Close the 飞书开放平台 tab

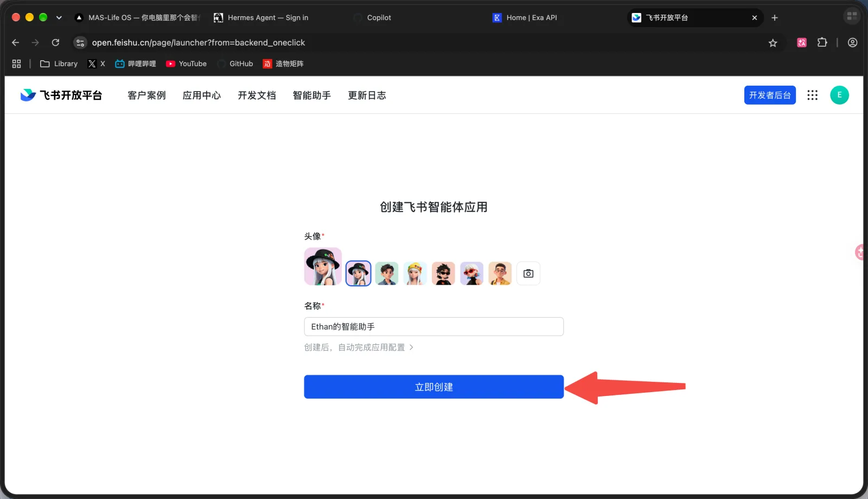tap(755, 18)
